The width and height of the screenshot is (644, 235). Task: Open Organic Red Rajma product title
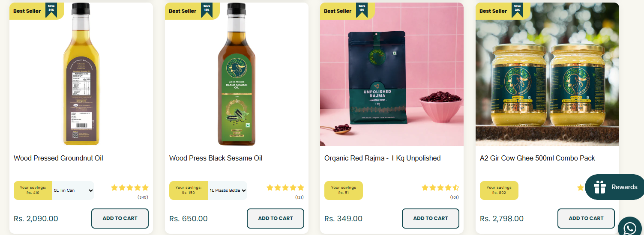pyautogui.click(x=383, y=158)
